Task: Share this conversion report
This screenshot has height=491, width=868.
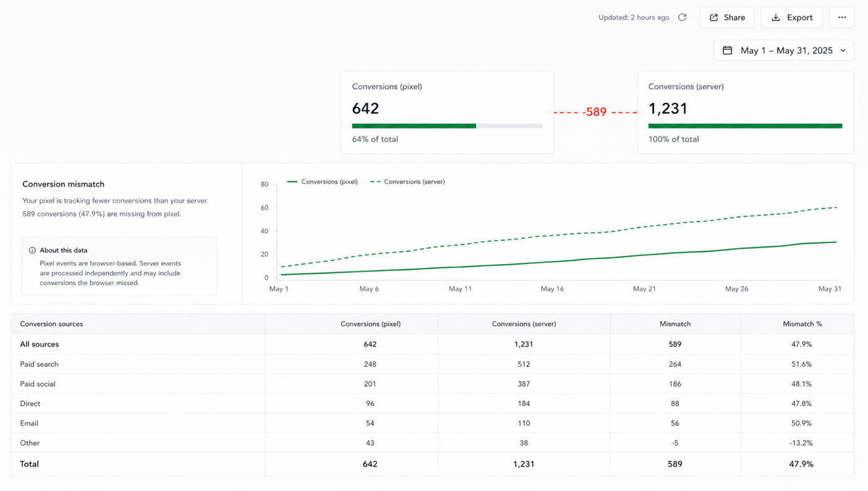Action: (727, 17)
